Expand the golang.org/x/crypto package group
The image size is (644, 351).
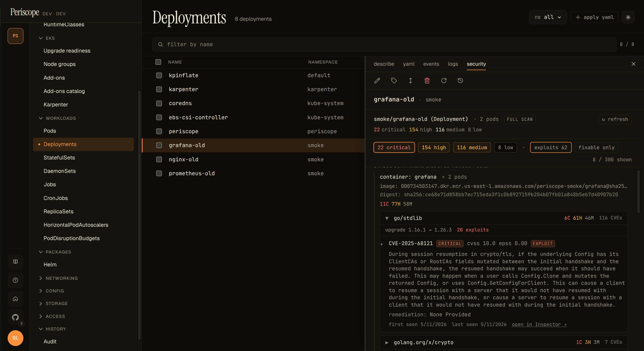pos(387,343)
